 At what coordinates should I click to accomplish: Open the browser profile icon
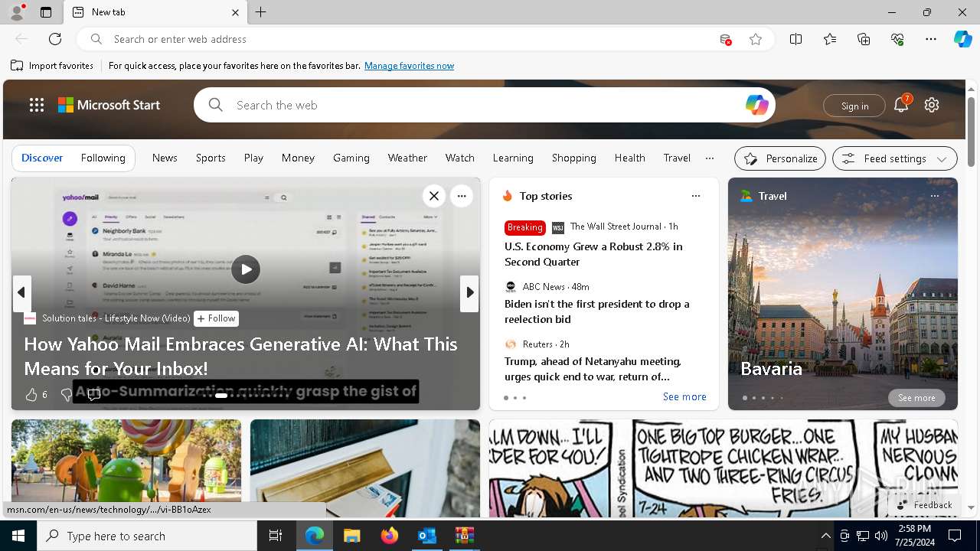pyautogui.click(x=17, y=12)
